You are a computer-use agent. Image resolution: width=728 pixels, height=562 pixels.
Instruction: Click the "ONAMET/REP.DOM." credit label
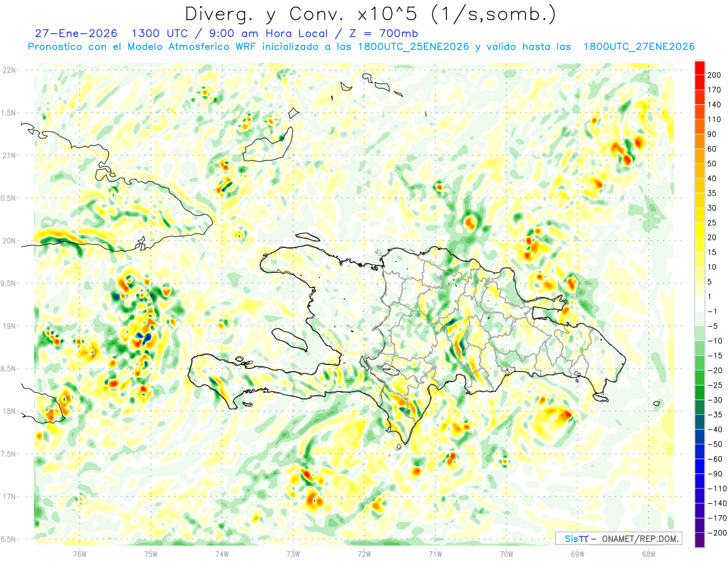tap(640, 538)
